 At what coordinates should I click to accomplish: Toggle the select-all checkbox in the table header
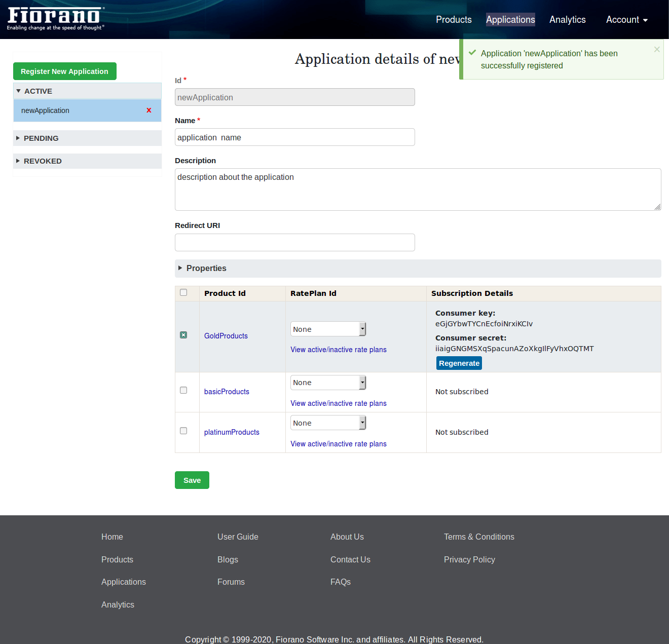tap(183, 292)
